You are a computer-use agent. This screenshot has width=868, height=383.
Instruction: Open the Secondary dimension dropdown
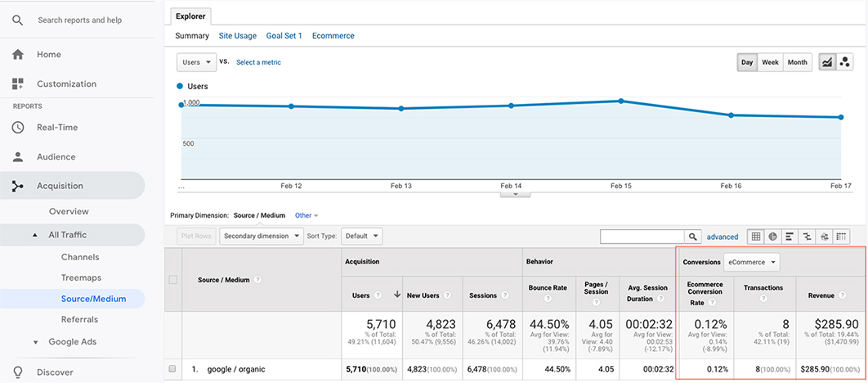pyautogui.click(x=260, y=236)
